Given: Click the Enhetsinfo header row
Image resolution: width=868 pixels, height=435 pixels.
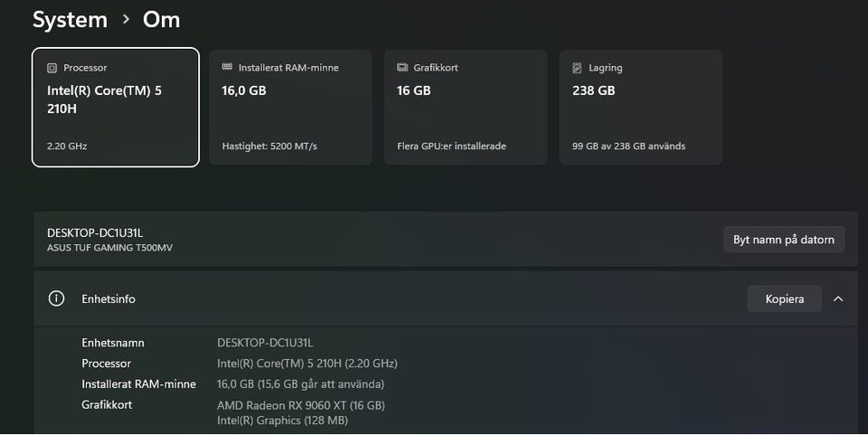Looking at the screenshot, I should [446, 298].
